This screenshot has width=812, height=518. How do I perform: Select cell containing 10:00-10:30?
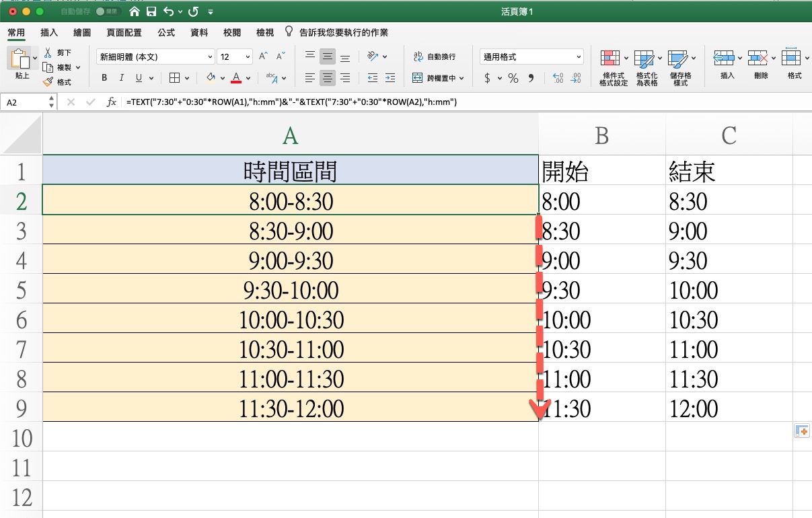[291, 320]
